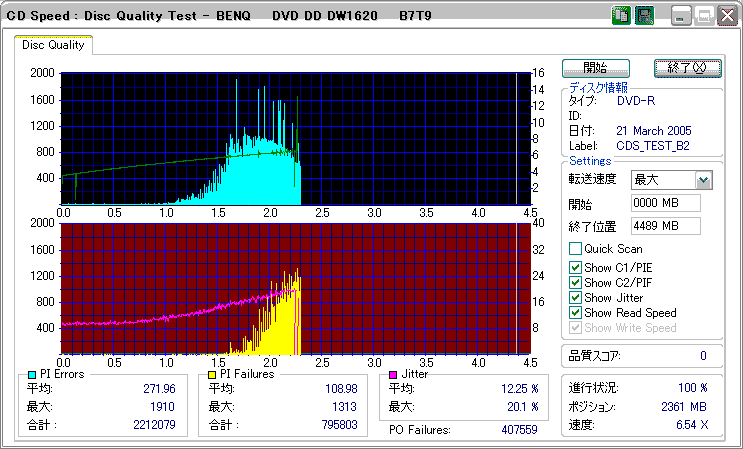Click the start position 0000 MB field
The width and height of the screenshot is (743, 449).
(666, 203)
